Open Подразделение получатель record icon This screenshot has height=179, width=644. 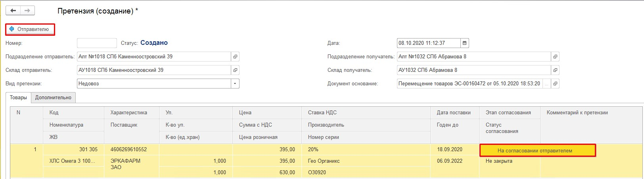tap(555, 57)
